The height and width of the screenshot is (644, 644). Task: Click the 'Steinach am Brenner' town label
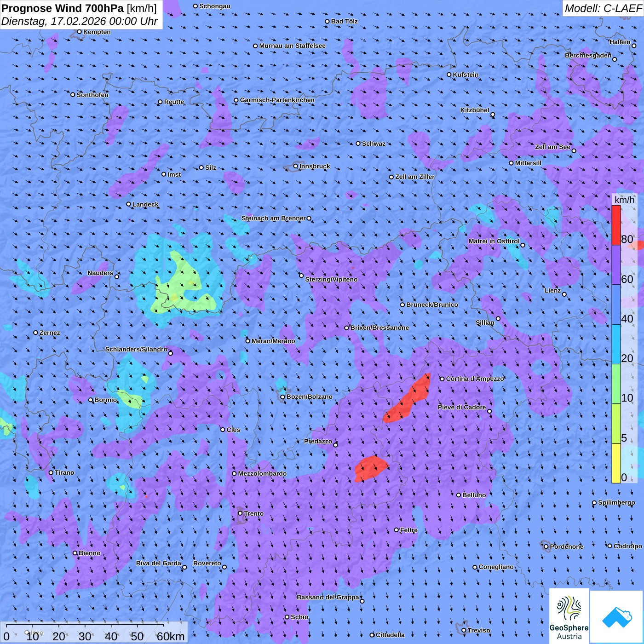point(274,218)
